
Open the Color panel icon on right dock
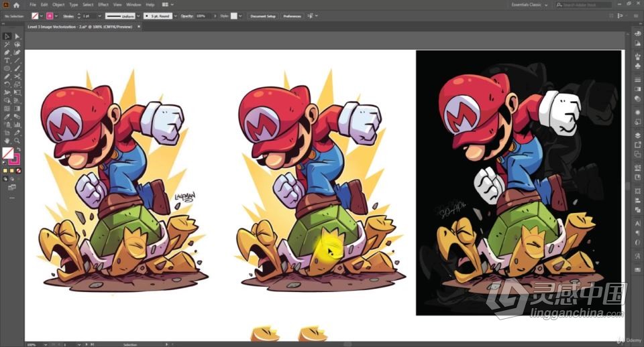pos(637,34)
